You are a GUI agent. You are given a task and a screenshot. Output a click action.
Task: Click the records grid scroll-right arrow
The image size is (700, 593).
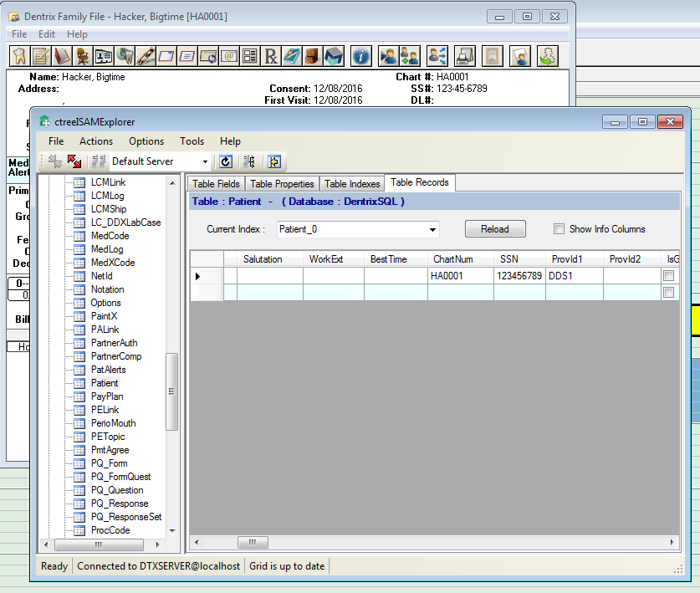point(672,543)
